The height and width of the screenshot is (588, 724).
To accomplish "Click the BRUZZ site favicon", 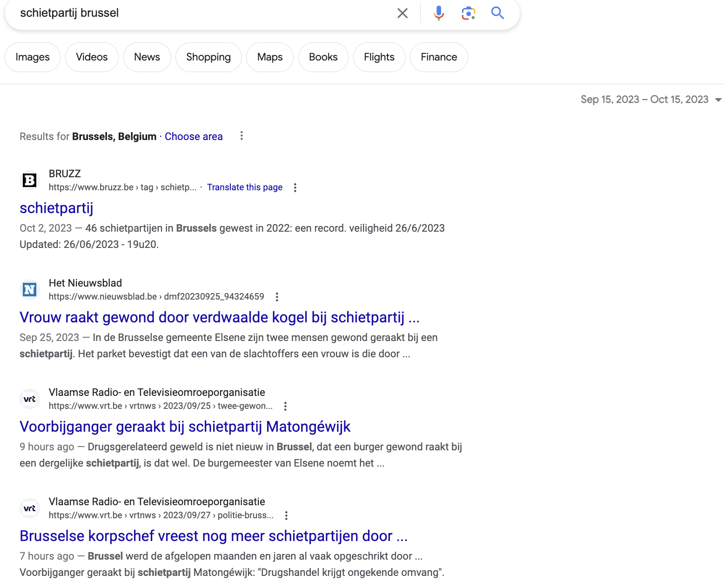I will [30, 180].
